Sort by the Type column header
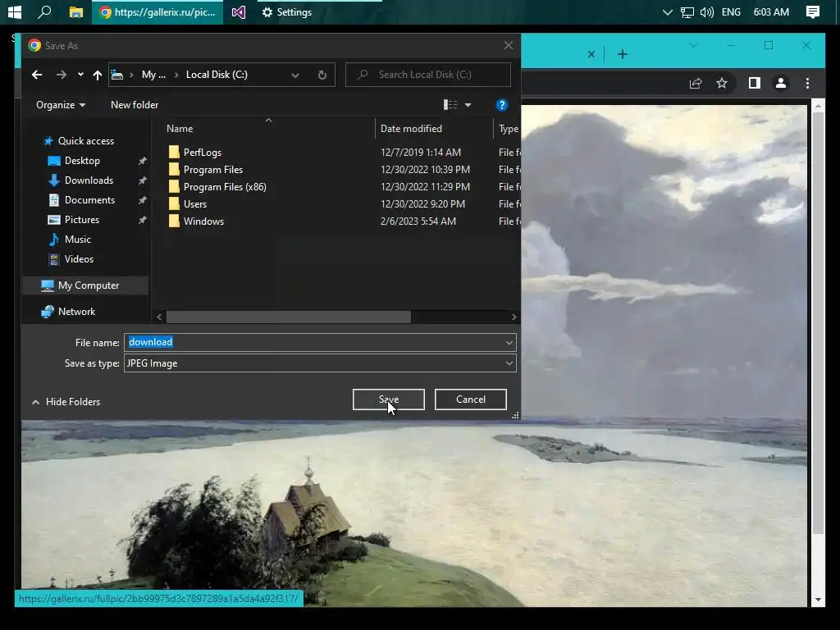The width and height of the screenshot is (840, 630). pos(508,129)
